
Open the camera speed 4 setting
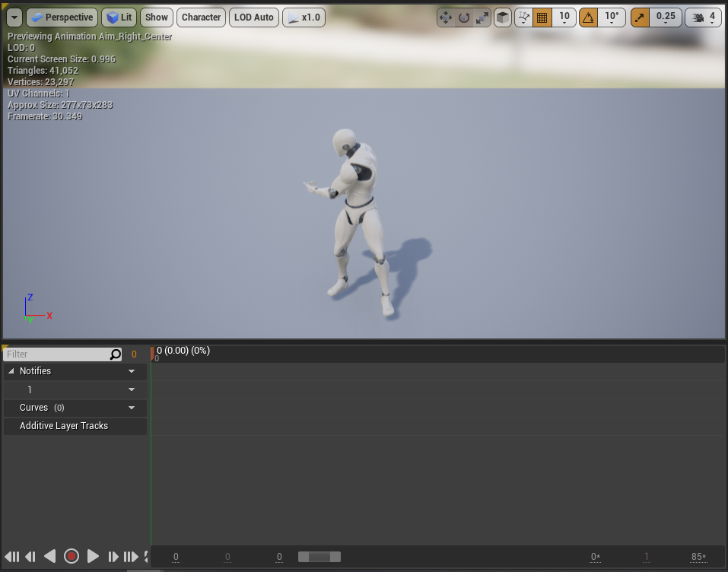tap(704, 17)
